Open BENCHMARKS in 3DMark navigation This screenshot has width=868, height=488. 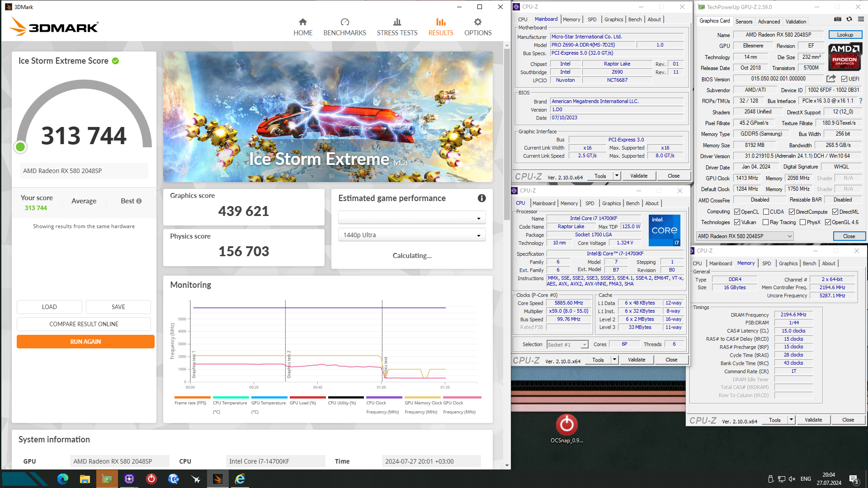click(344, 27)
